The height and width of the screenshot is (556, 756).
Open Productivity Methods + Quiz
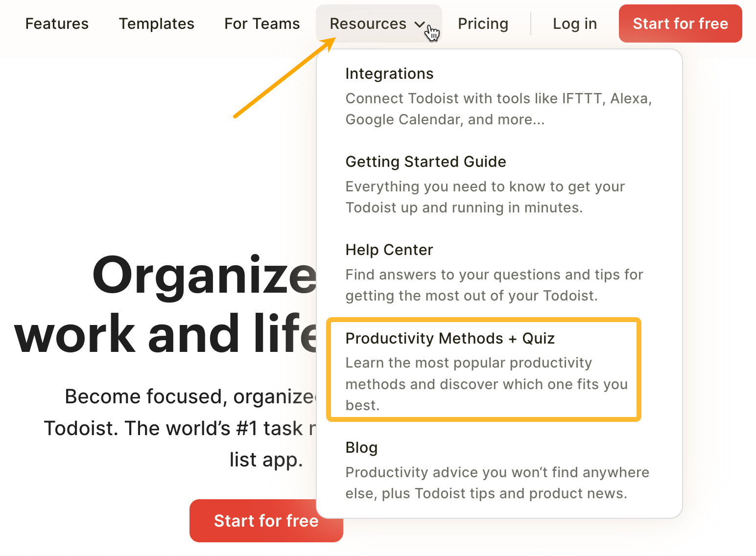[x=450, y=338]
